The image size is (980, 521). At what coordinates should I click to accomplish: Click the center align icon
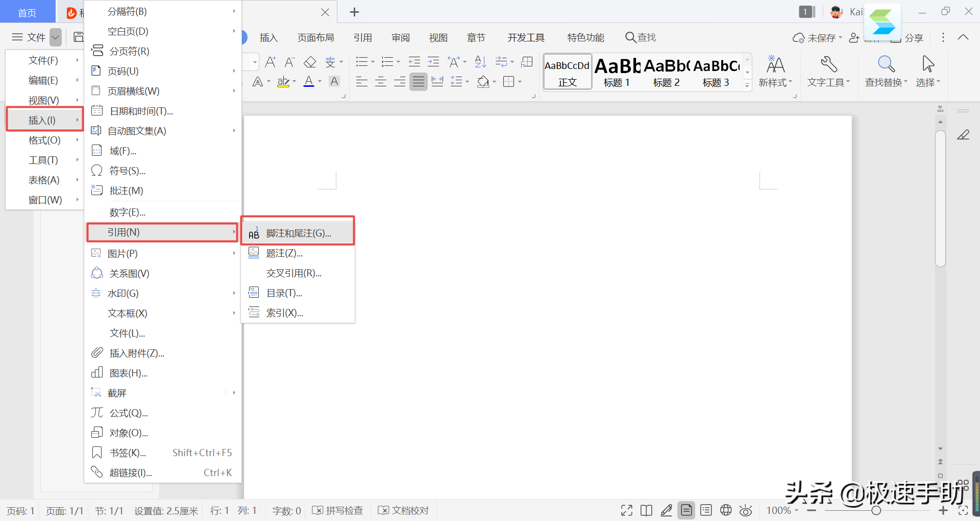pos(381,82)
